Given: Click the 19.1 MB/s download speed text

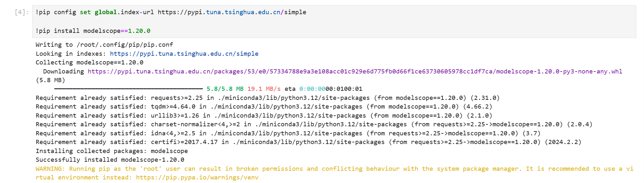Looking at the screenshot, I should [x=264, y=89].
